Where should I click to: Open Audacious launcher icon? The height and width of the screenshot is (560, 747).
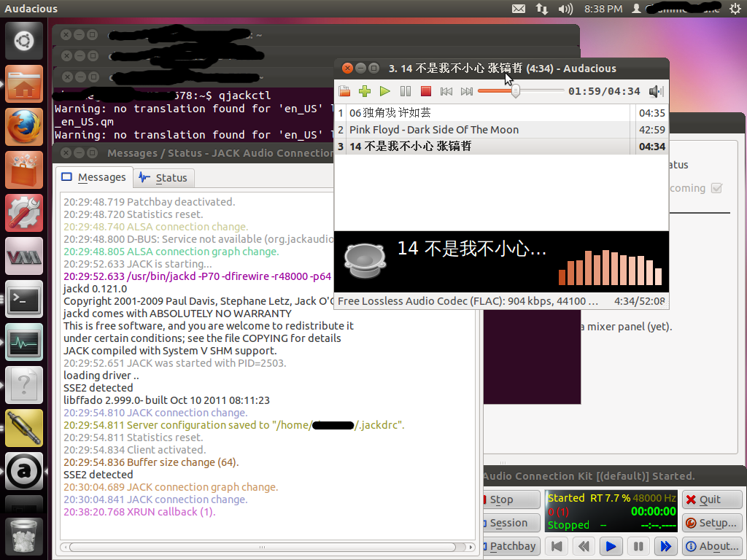click(x=24, y=471)
